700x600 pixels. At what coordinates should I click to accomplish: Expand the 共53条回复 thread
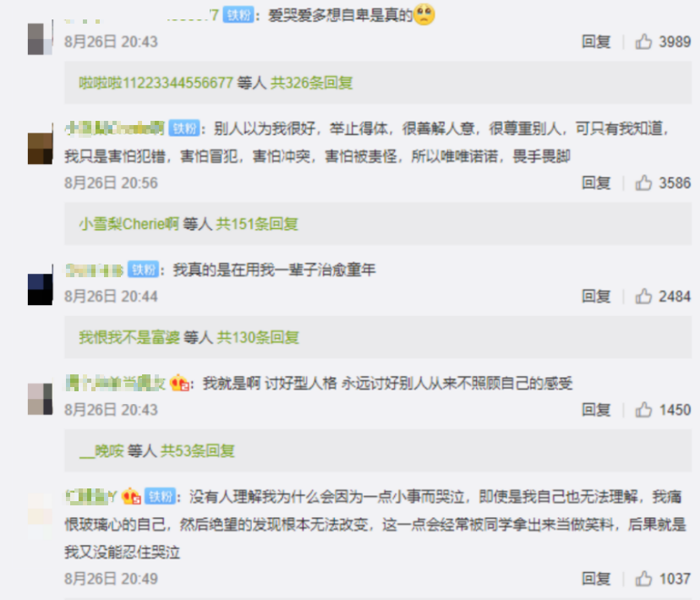coord(198,450)
